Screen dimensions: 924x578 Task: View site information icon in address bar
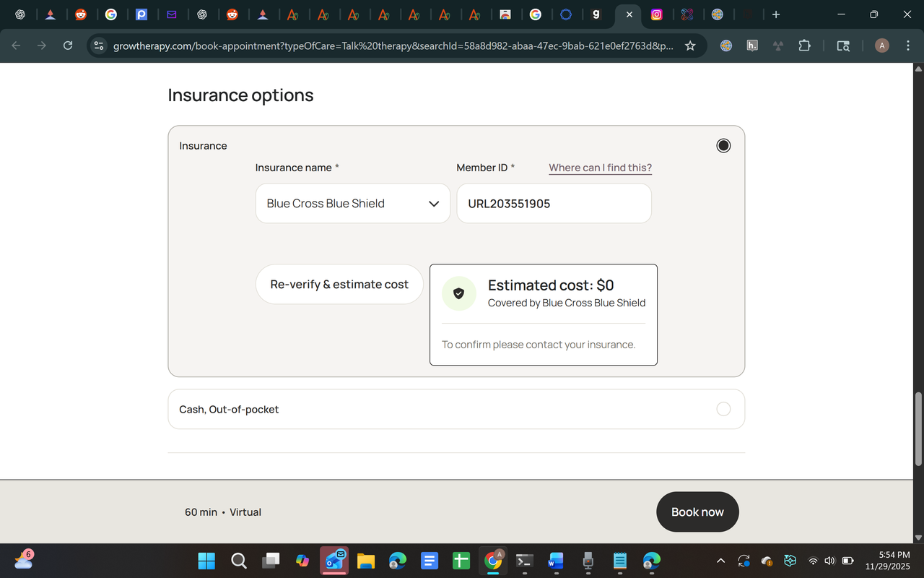pos(99,46)
